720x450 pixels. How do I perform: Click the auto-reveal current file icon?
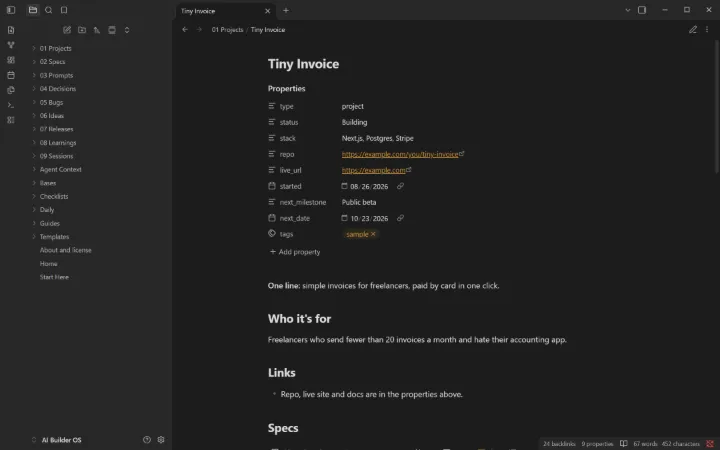[x=112, y=30]
